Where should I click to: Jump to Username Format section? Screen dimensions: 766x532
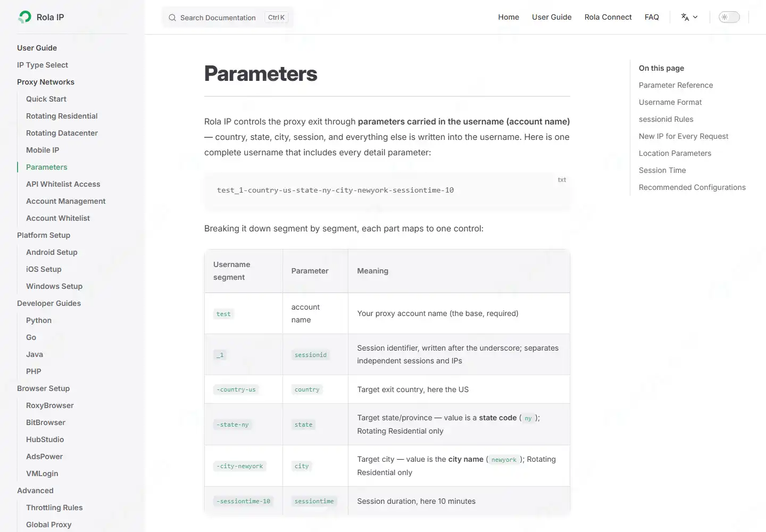tap(670, 102)
